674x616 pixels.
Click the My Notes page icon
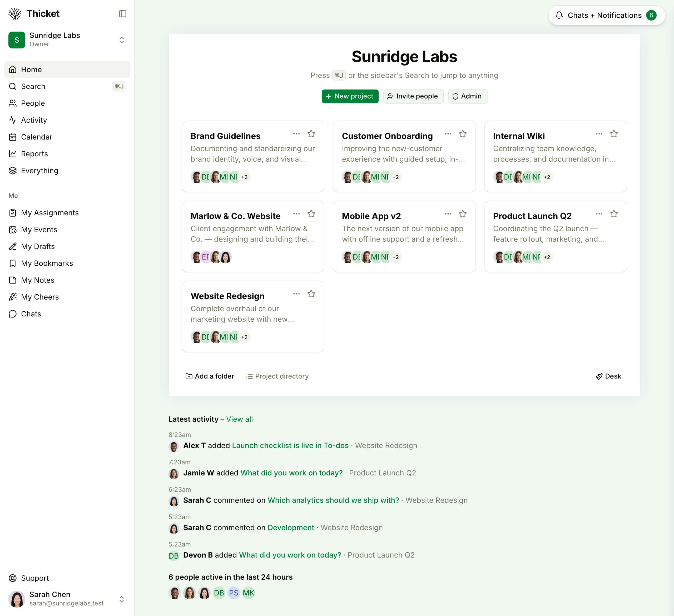pyautogui.click(x=13, y=280)
